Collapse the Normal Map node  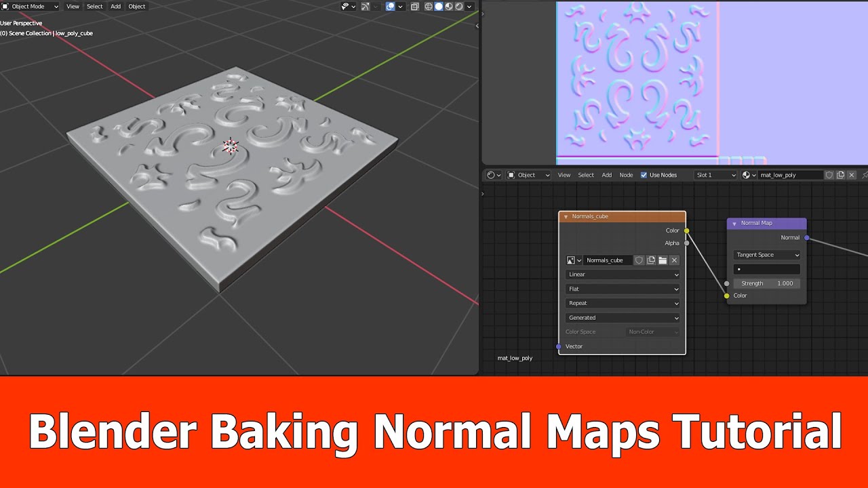click(734, 223)
